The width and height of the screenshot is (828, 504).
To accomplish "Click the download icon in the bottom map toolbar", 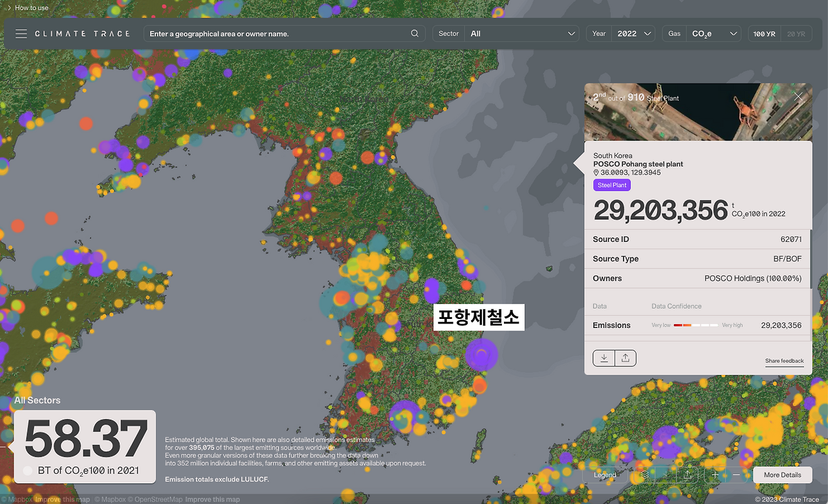I will pos(665,474).
